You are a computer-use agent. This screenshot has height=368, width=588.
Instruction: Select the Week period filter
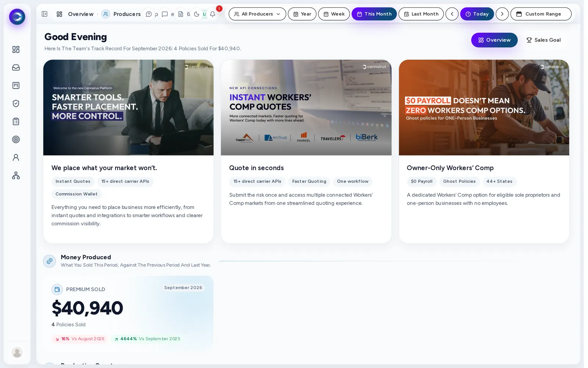tap(334, 14)
